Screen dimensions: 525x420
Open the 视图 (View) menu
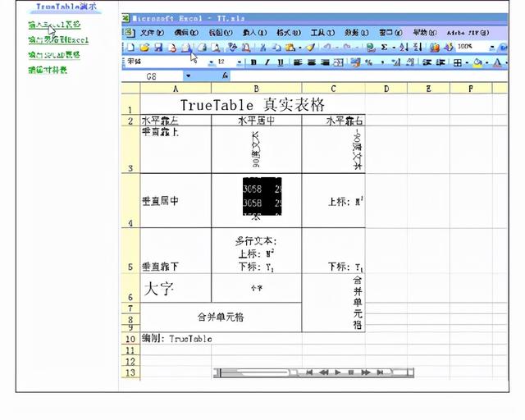coord(221,33)
